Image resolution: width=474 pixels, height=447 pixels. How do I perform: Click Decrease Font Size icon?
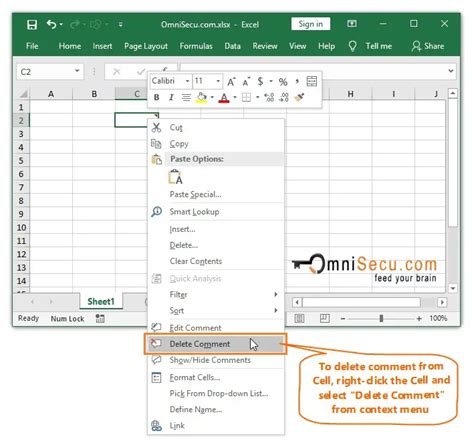(x=246, y=82)
